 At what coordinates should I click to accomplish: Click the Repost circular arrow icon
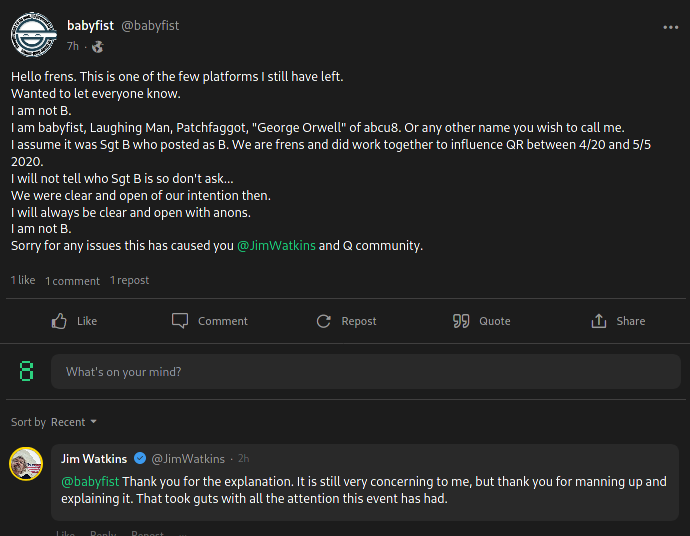[323, 321]
